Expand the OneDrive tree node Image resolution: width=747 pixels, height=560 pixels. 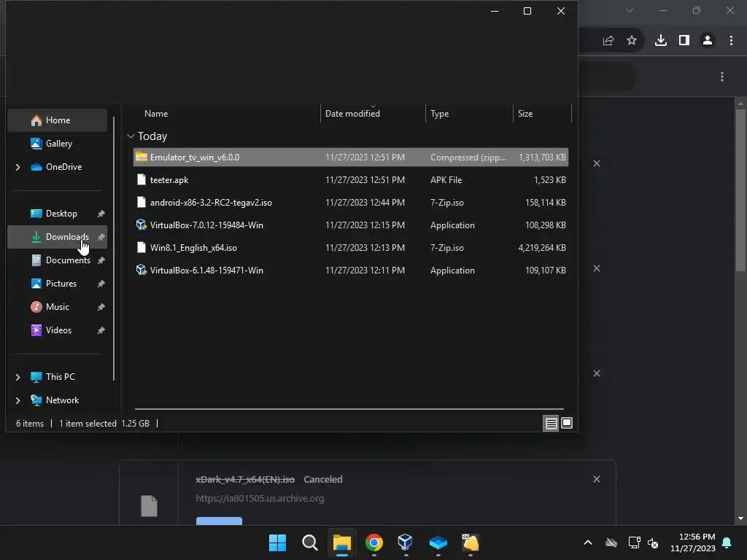[18, 167]
